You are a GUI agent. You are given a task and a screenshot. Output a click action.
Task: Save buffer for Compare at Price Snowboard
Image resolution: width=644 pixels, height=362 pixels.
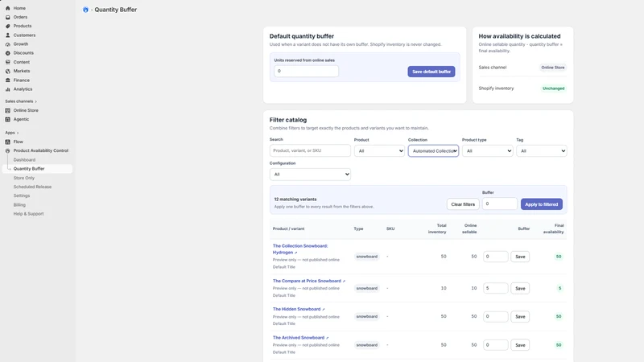(x=520, y=288)
